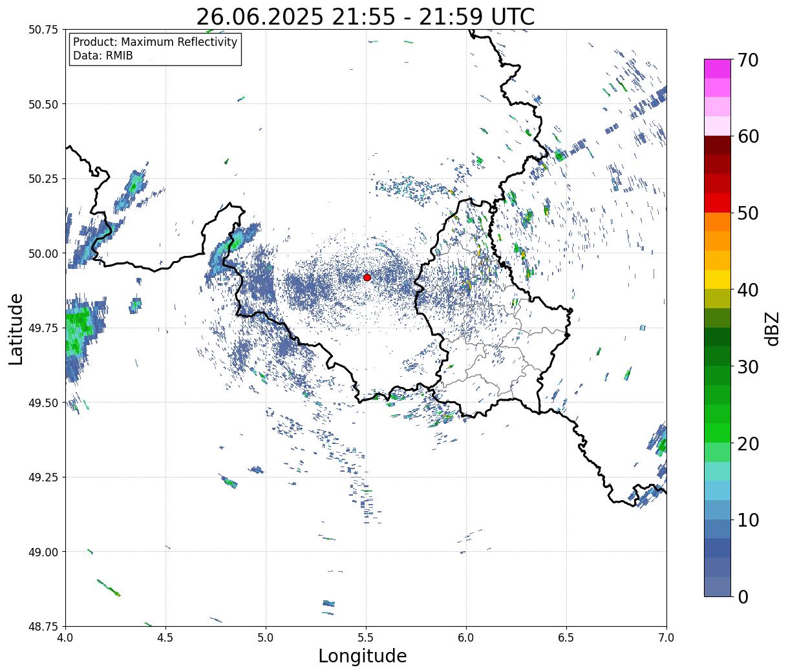Click the colorbar tick label 10
The image size is (788, 672).
(747, 520)
